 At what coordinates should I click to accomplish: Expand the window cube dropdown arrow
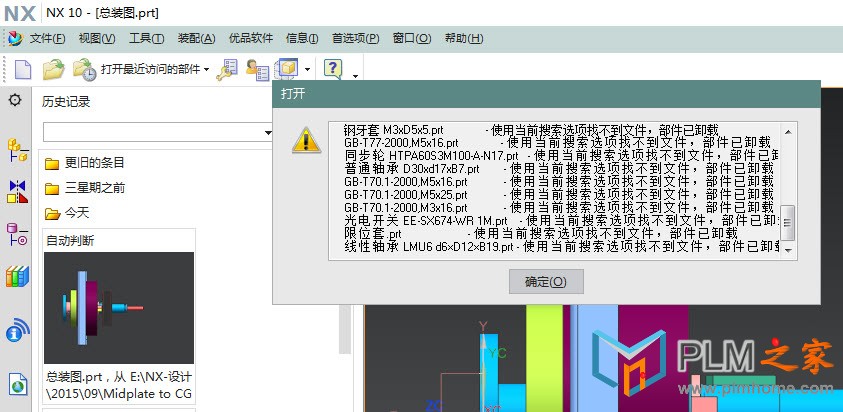(307, 69)
